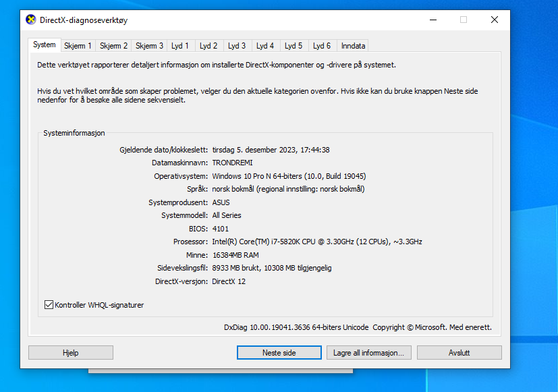Click the Neste side button
The image size is (558, 392).
point(279,352)
